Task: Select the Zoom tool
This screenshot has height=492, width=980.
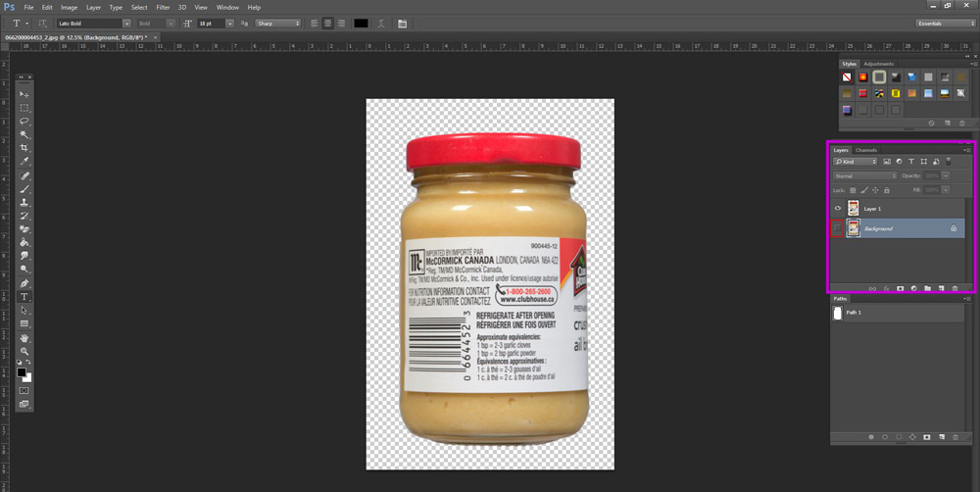Action: coord(24,351)
